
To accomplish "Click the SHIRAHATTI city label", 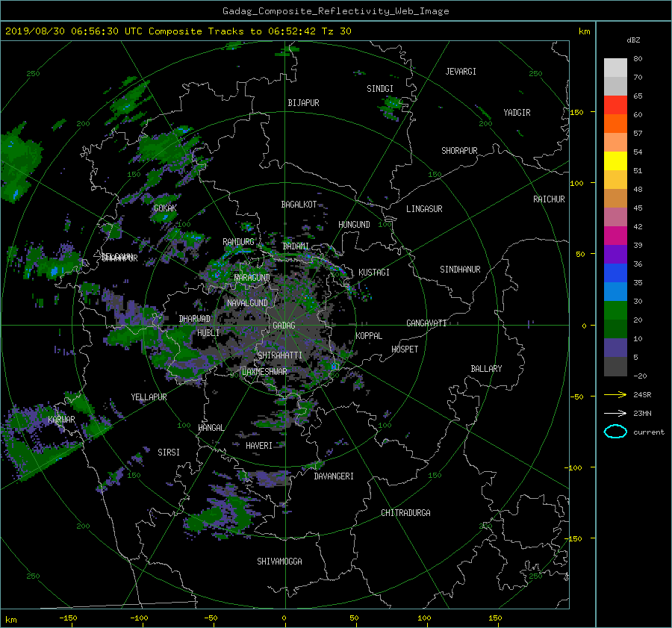I will (280, 355).
